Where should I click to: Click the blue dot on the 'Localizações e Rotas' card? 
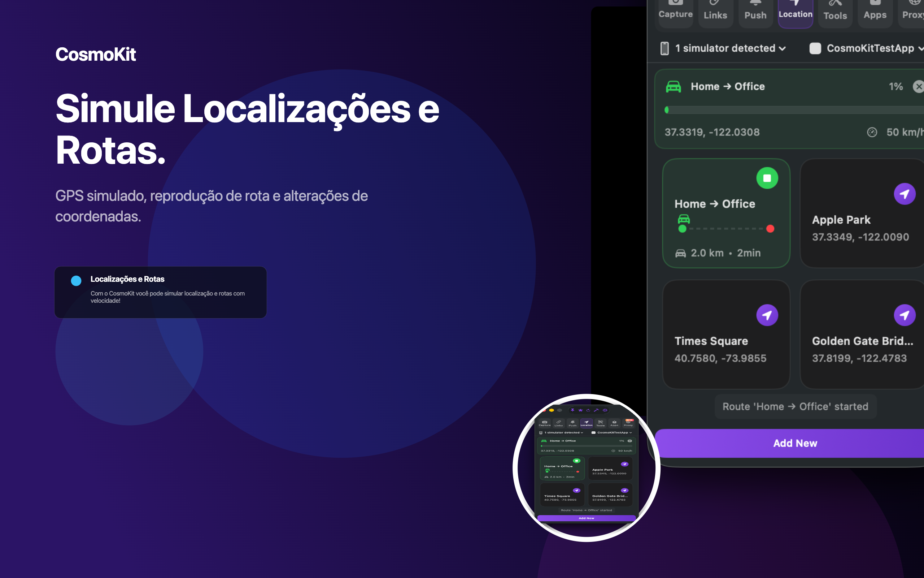click(76, 281)
